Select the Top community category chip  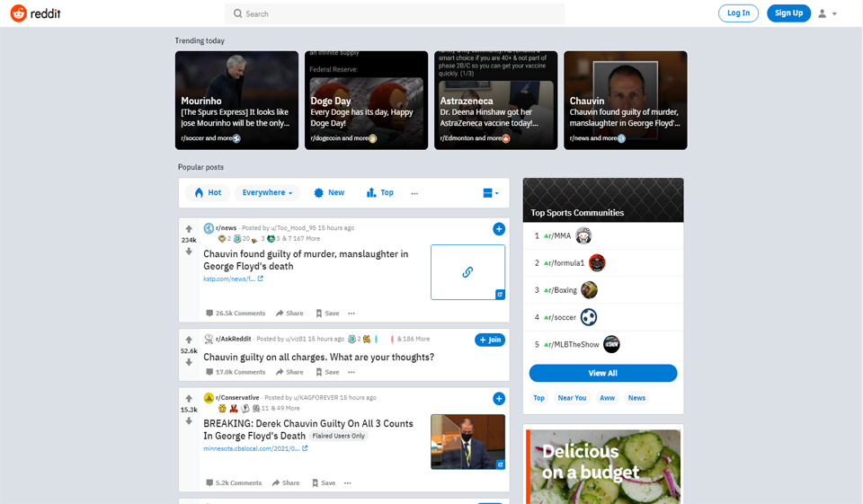pos(538,398)
